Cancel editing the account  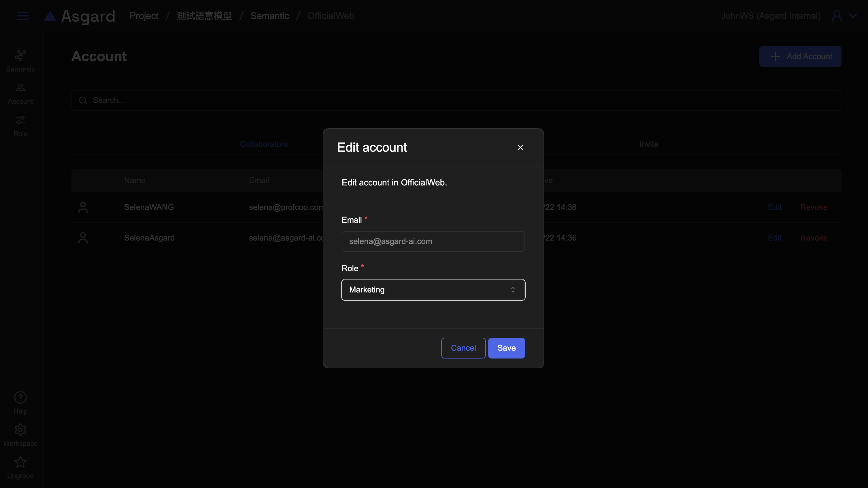coord(463,348)
